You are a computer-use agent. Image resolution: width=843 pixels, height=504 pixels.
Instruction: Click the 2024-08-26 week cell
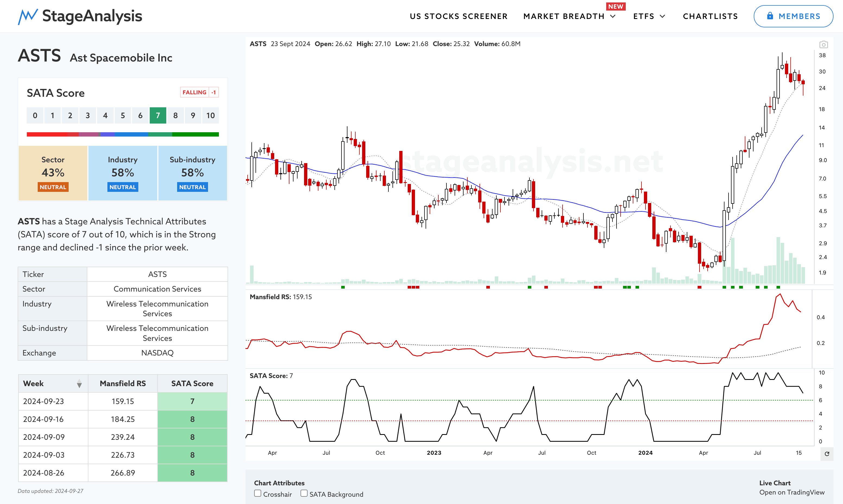pyautogui.click(x=53, y=473)
